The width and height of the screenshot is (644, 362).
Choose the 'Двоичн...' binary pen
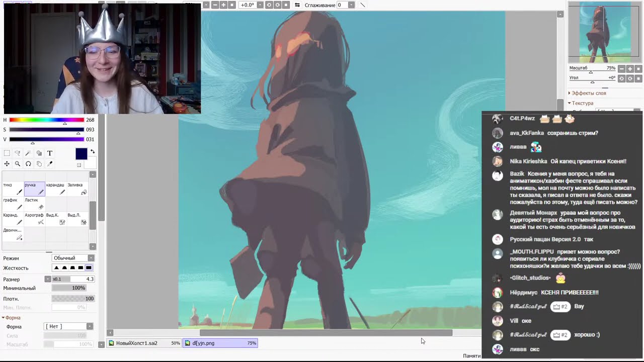13,234
